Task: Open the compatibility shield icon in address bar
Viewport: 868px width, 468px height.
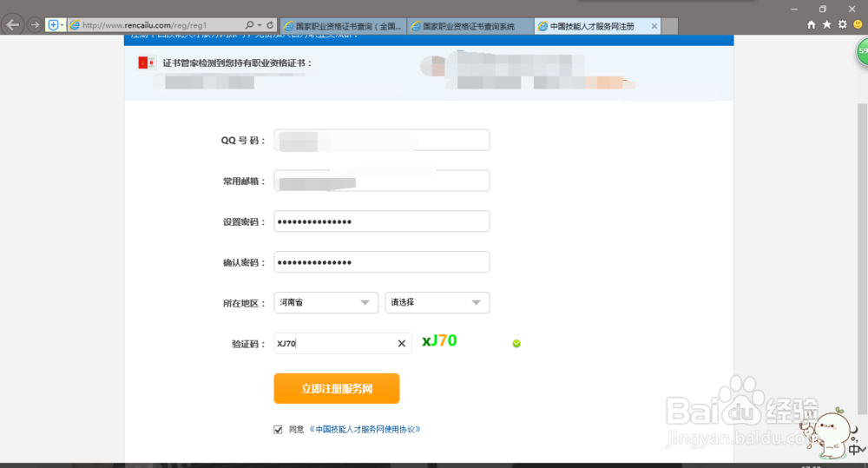Action: point(53,25)
